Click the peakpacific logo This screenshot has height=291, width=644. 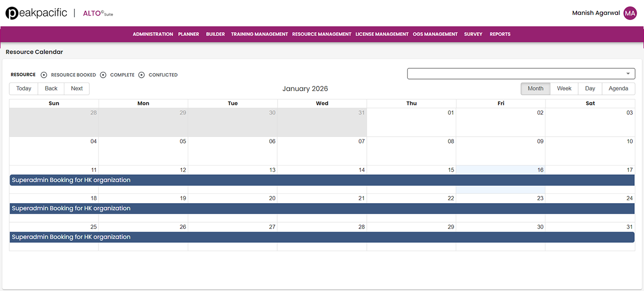click(36, 13)
